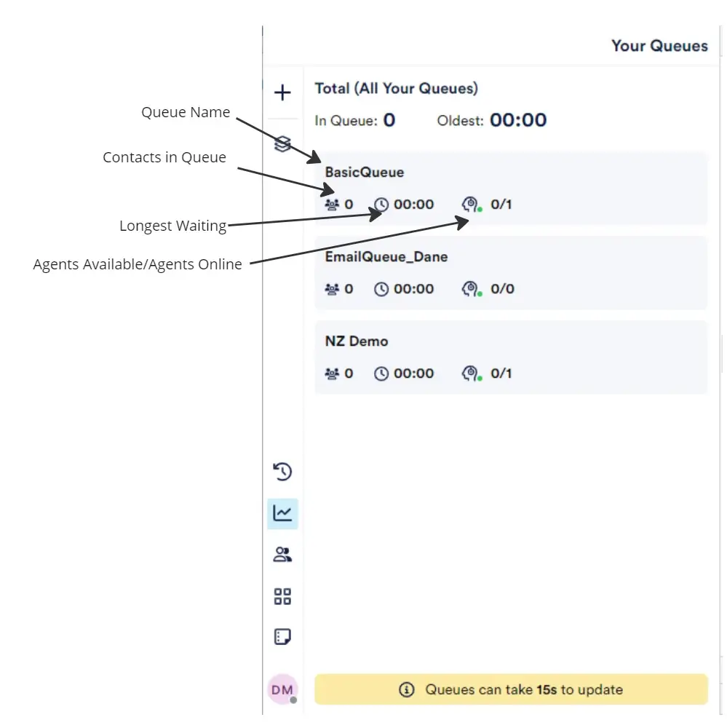This screenshot has width=727, height=728.
Task: Click the NZ Demo clock icon
Action: tap(381, 373)
